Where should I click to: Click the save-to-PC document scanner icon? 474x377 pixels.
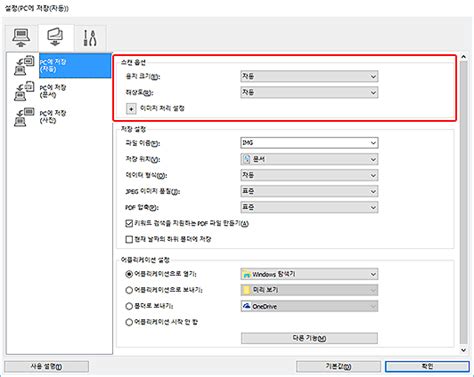point(24,91)
